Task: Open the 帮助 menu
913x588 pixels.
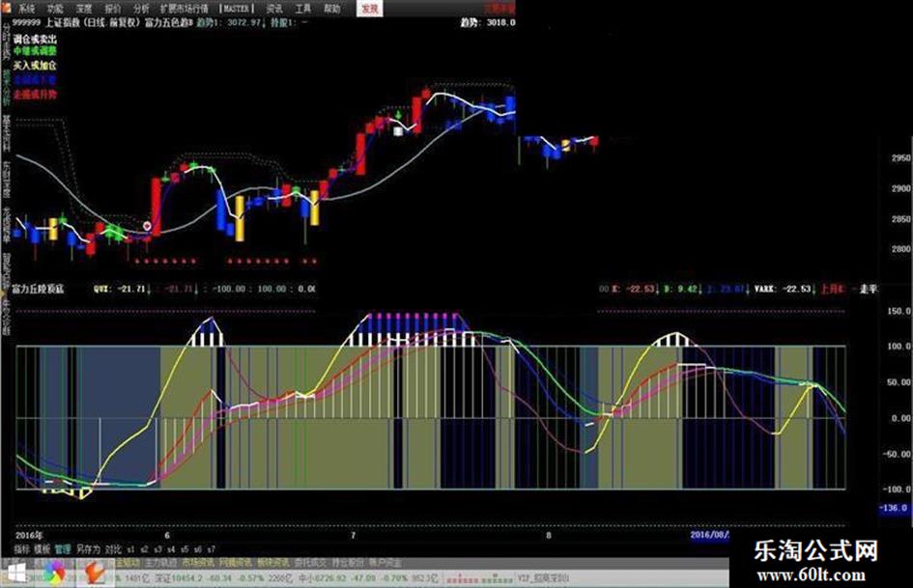Action: click(331, 8)
